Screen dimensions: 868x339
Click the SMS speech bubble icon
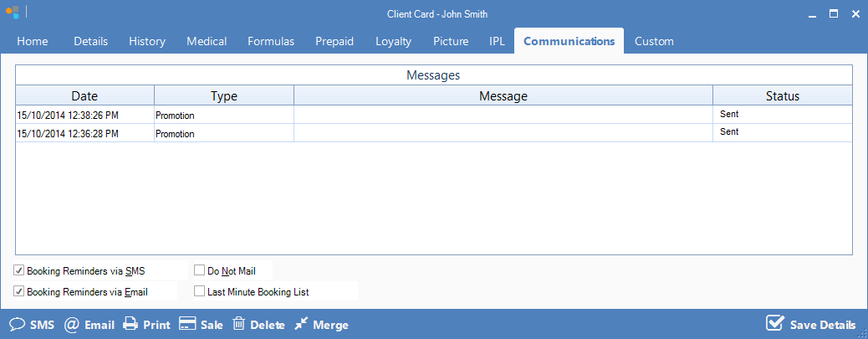17,325
